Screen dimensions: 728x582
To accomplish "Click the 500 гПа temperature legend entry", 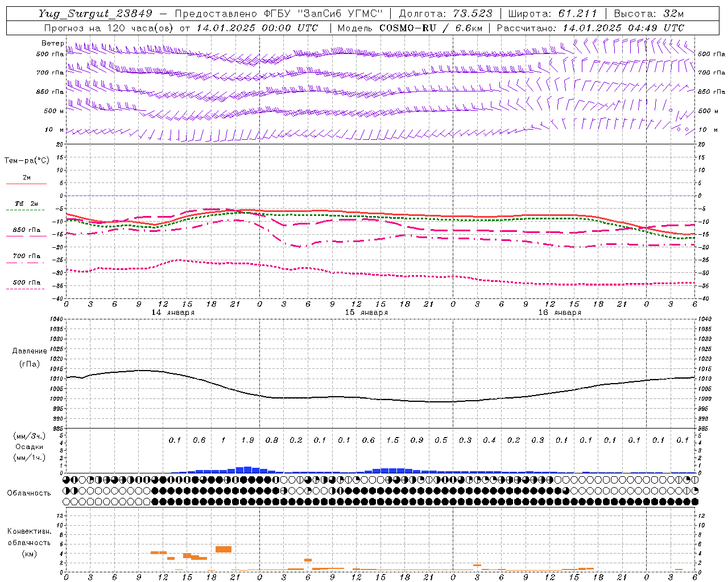I will tap(27, 282).
